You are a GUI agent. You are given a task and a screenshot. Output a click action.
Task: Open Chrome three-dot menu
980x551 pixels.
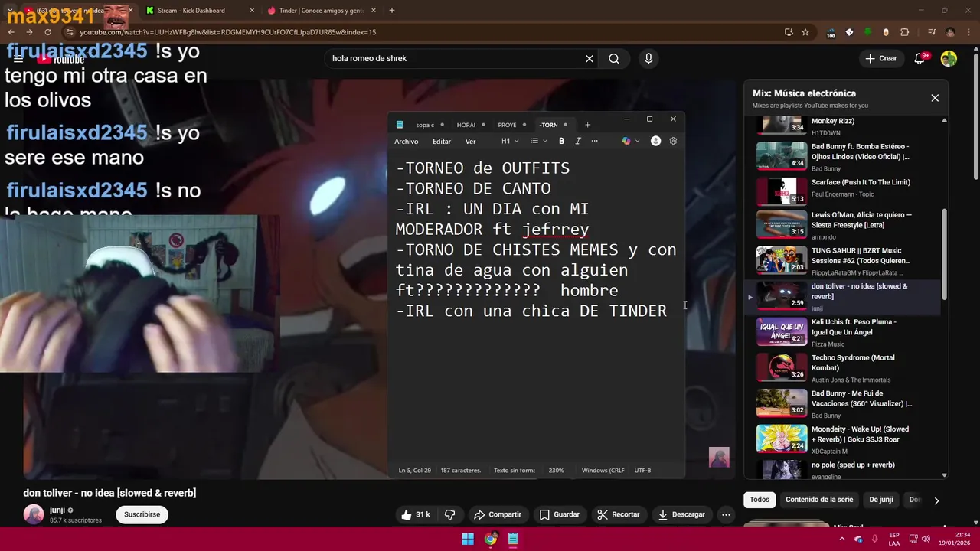tap(969, 32)
